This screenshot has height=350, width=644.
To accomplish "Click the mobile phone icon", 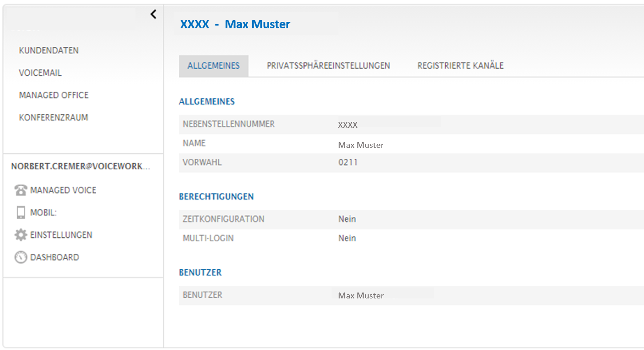I will (x=21, y=213).
